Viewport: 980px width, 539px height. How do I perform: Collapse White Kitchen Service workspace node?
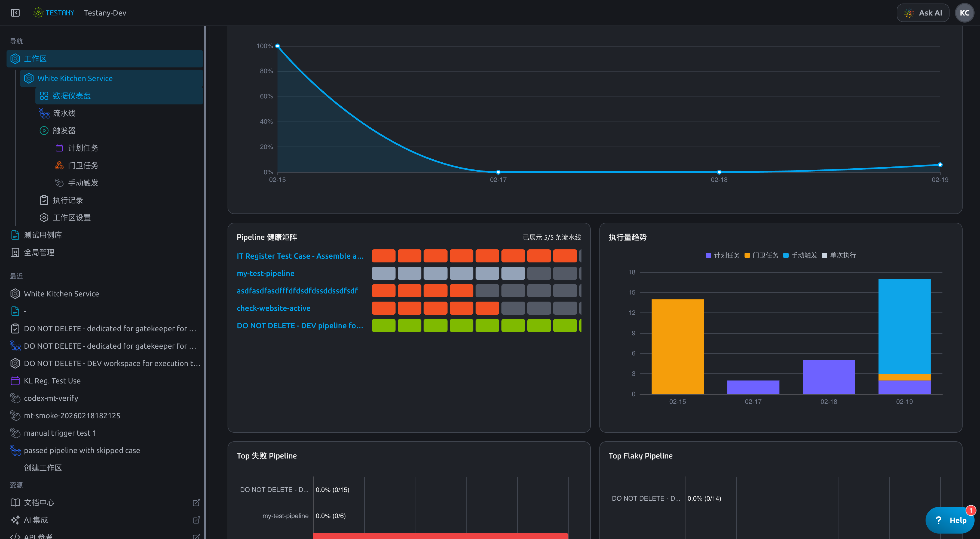pos(111,78)
